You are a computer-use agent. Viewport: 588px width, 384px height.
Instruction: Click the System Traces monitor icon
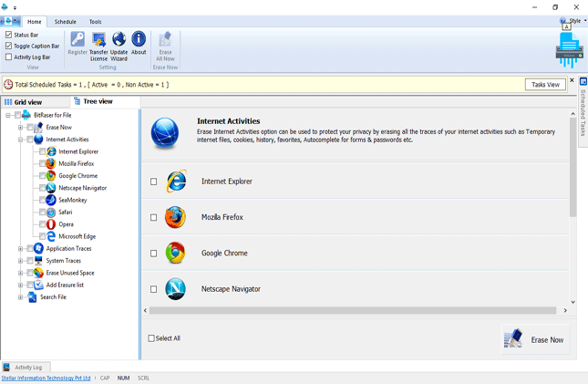(x=38, y=261)
